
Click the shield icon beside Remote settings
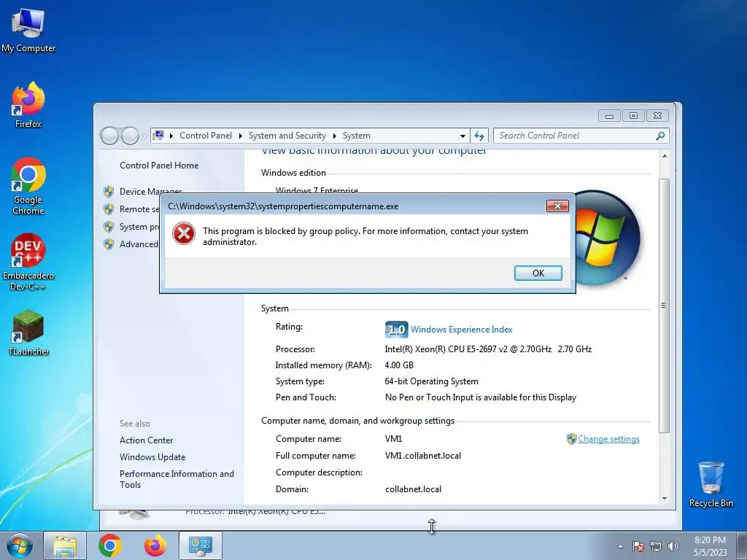(109, 209)
